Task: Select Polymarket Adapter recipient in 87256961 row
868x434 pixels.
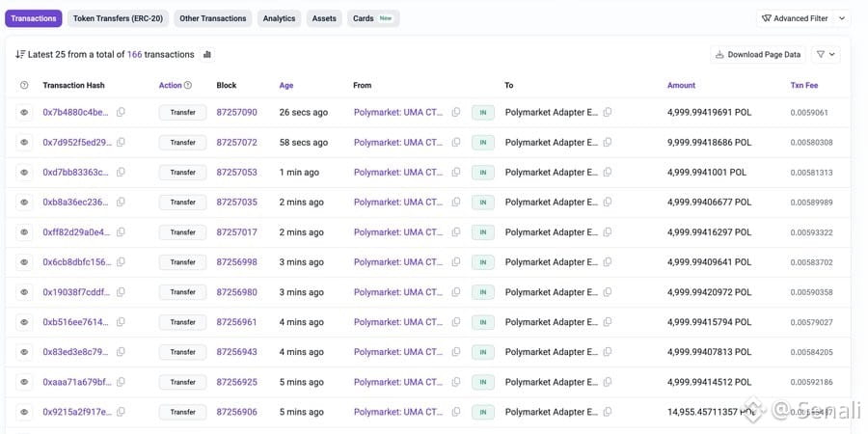Action: click(552, 322)
